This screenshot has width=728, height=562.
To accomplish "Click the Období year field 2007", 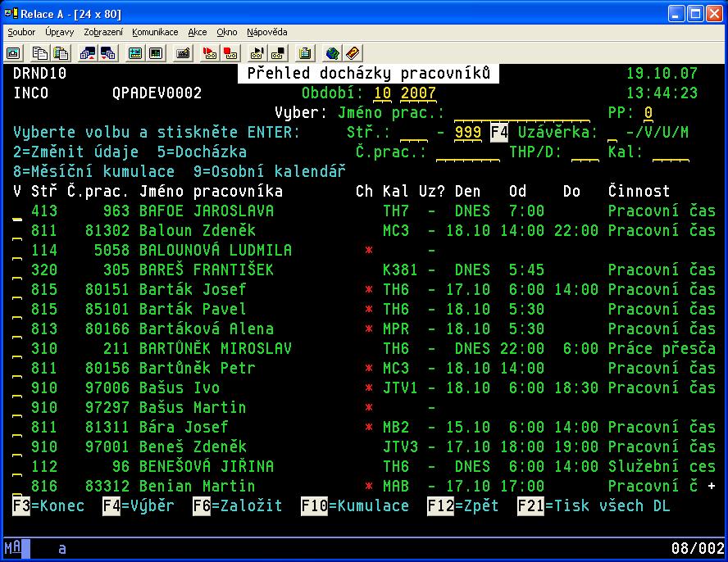I will coord(418,93).
